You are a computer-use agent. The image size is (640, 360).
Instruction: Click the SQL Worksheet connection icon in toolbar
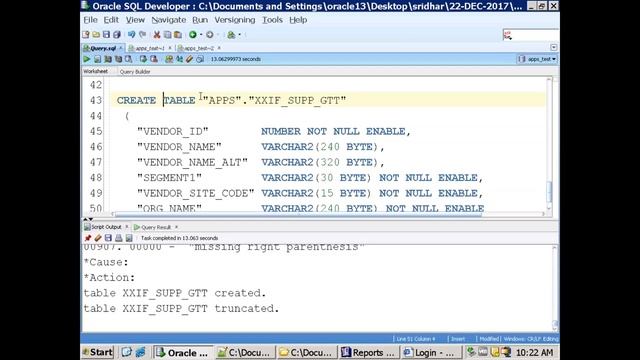(x=231, y=35)
